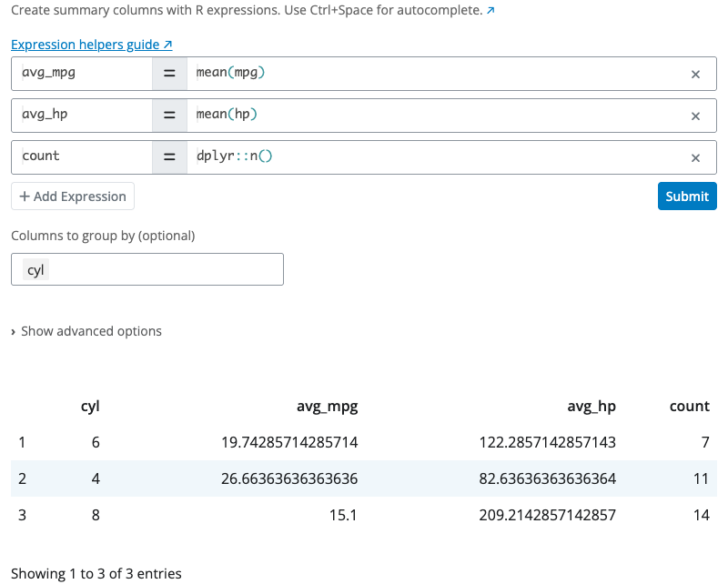Click Add Expression
The image size is (728, 584).
[72, 196]
